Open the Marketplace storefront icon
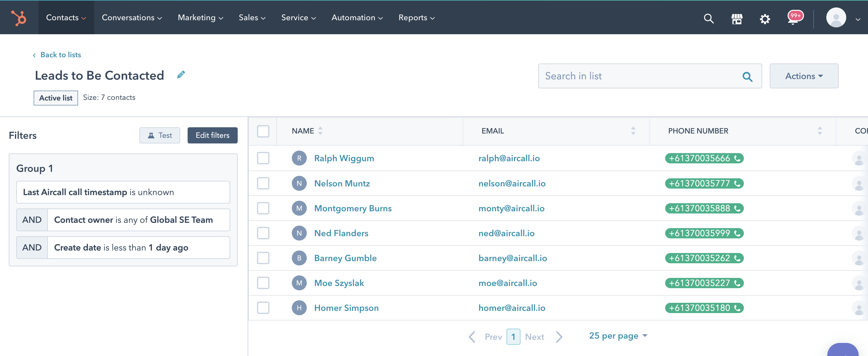 [737, 19]
